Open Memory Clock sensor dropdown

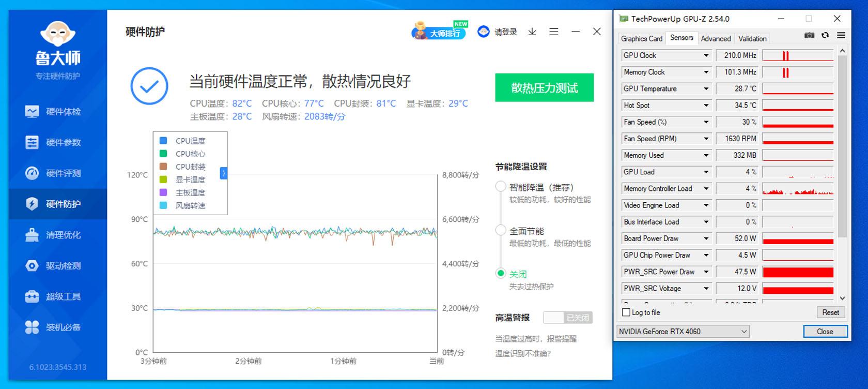[706, 72]
